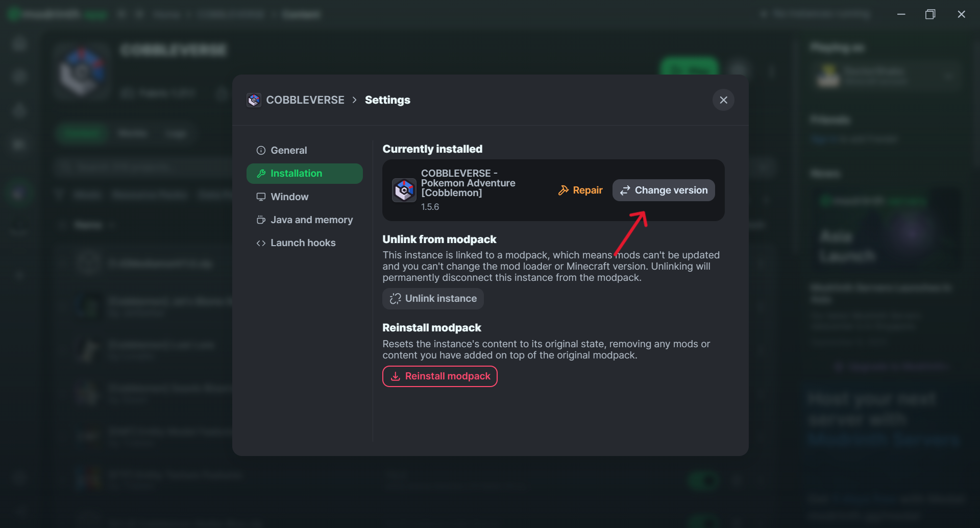Image resolution: width=980 pixels, height=528 pixels.
Task: Open Change version with the swap arrows
Action: pyautogui.click(x=664, y=190)
